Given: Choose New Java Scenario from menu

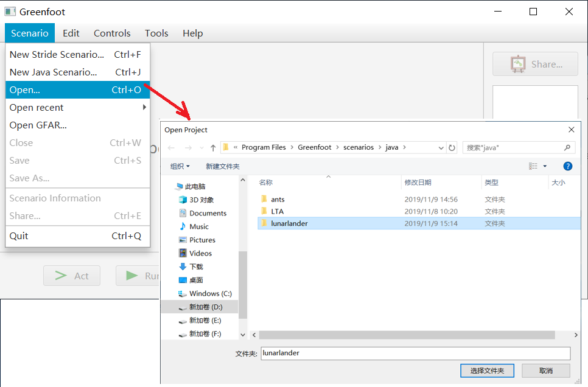Looking at the screenshot, I should [76, 72].
